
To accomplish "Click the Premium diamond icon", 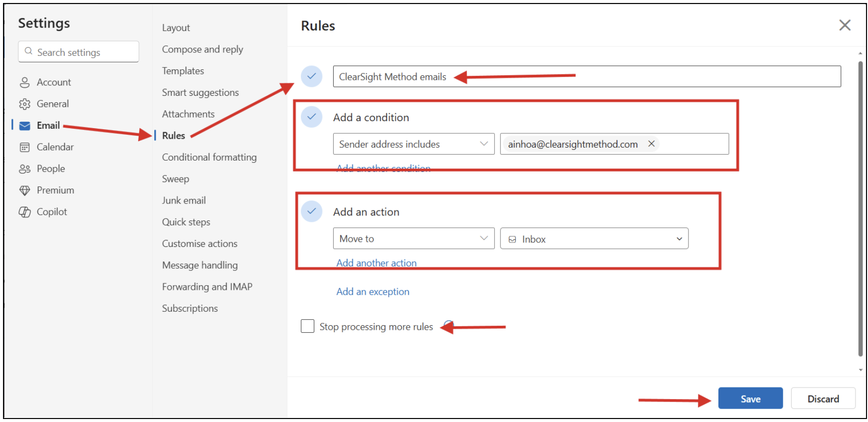I will click(24, 191).
